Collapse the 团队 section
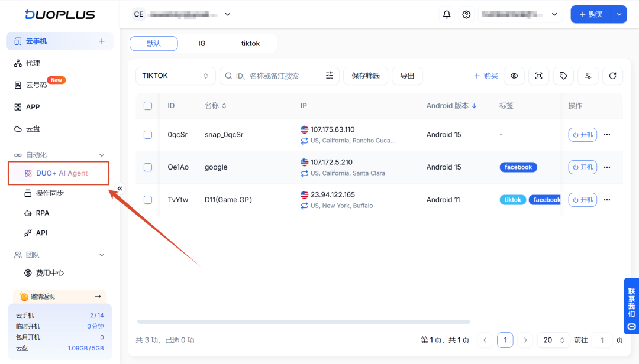Viewport: 639px width, 364px height. point(102,255)
